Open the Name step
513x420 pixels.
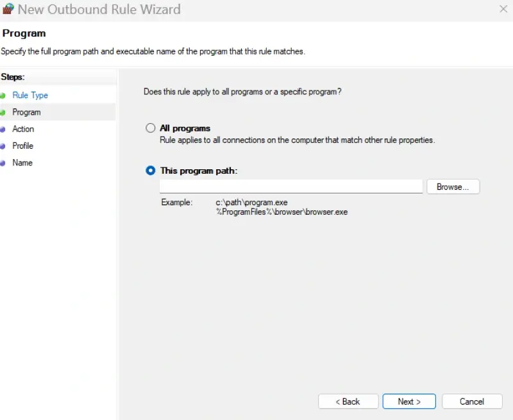point(22,163)
